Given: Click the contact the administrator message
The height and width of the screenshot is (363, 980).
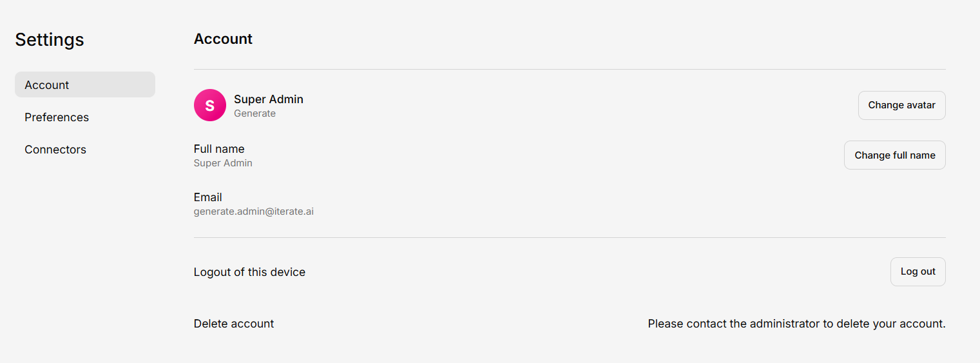Looking at the screenshot, I should [x=796, y=324].
